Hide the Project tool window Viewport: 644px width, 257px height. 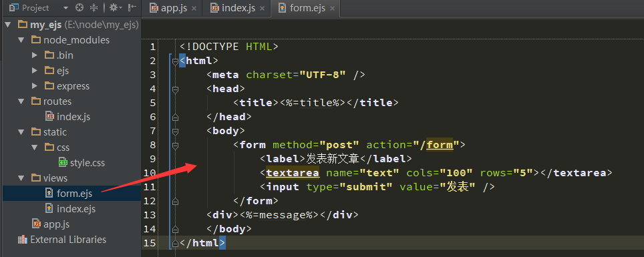click(132, 8)
